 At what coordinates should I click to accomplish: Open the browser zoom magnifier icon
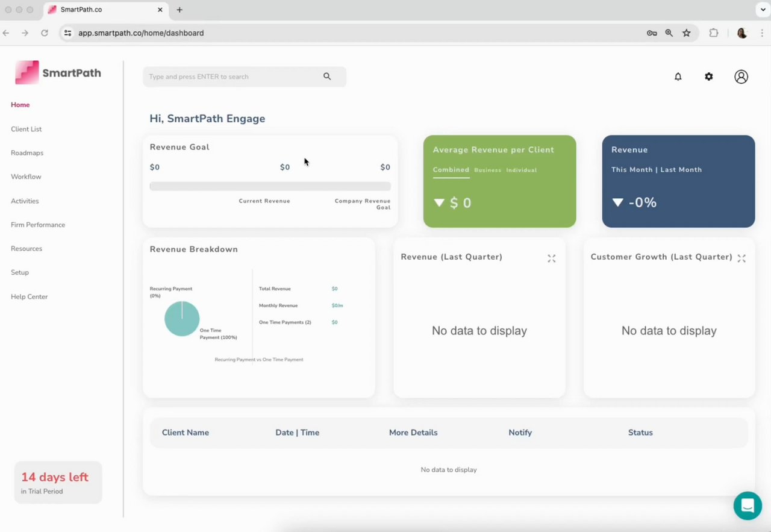pyautogui.click(x=669, y=33)
